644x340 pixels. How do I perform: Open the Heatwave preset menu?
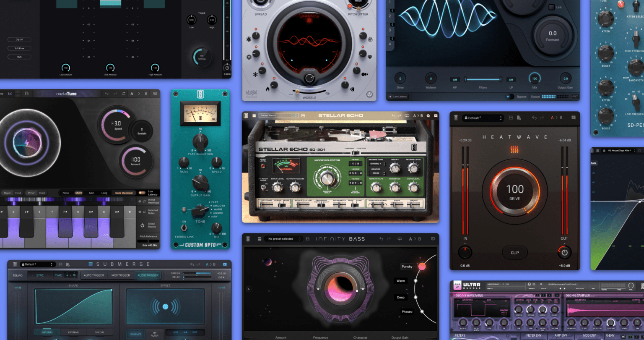pyautogui.click(x=484, y=118)
